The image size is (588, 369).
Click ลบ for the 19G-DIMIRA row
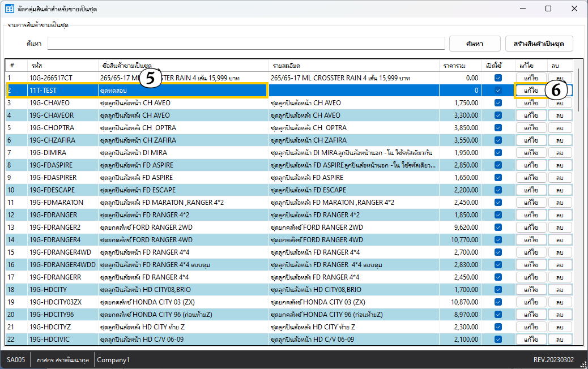(560, 153)
